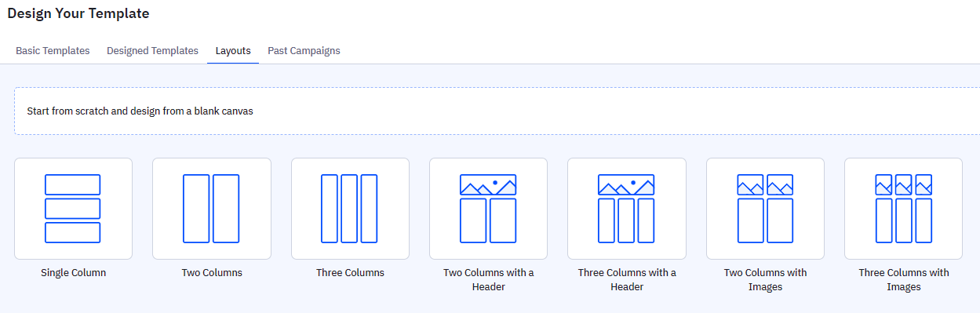
Task: Switch to the Designed Templates tab
Action: pos(152,51)
